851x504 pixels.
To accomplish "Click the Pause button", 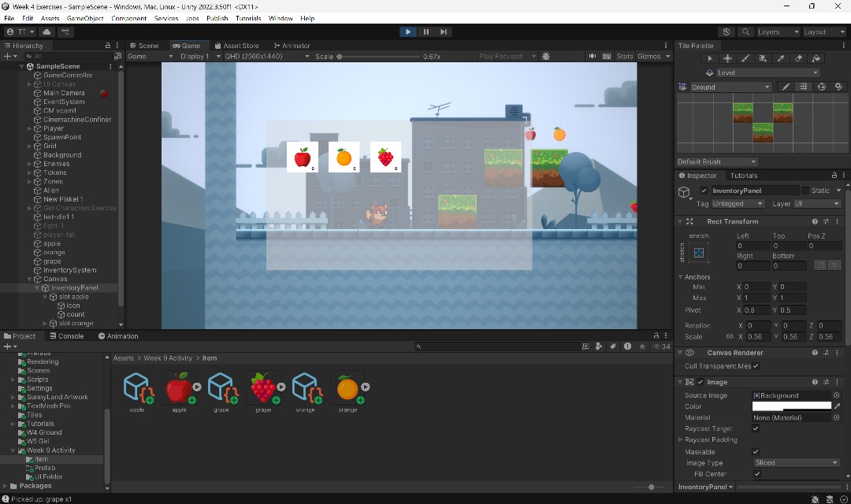I will coord(426,32).
